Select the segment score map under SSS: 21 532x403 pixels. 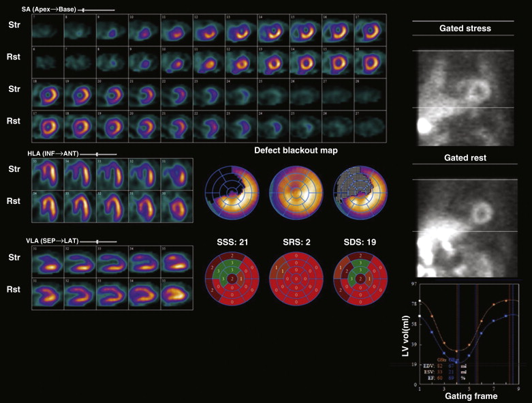click(x=234, y=280)
